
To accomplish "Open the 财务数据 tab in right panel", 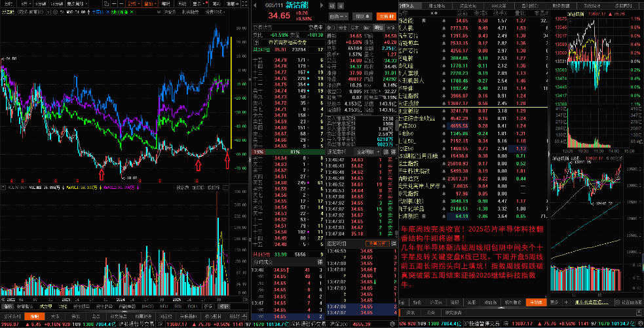I will pos(561,6).
